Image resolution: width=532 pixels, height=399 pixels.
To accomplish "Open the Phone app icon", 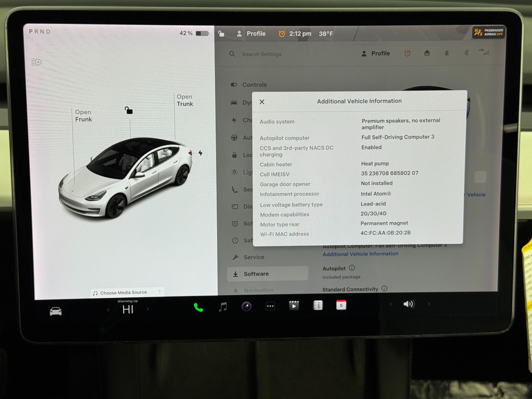I will click(199, 307).
